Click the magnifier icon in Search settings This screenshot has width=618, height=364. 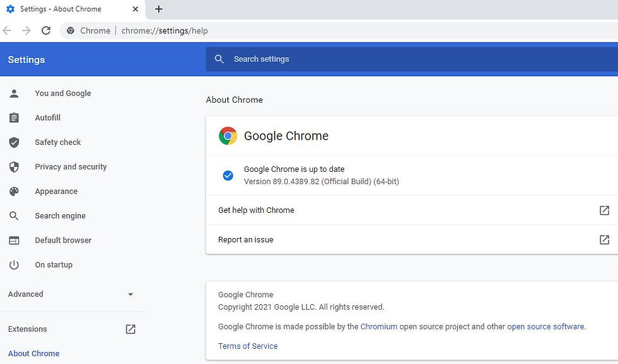[x=219, y=59]
